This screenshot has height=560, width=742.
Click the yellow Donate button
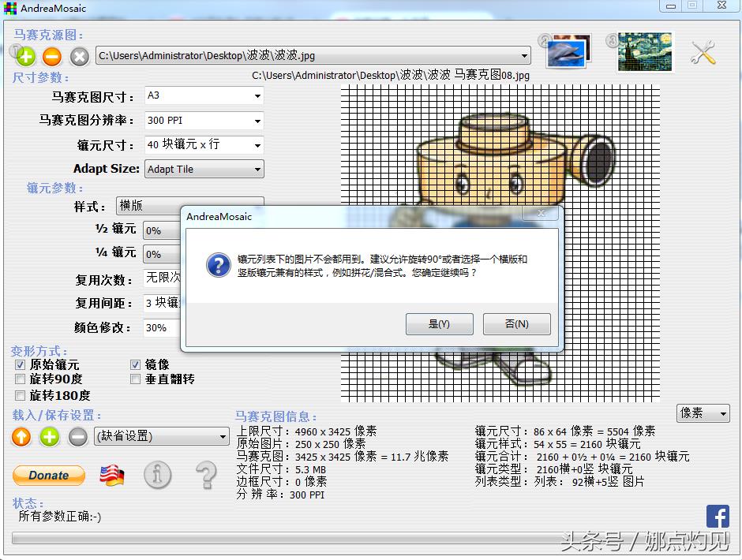pos(49,476)
